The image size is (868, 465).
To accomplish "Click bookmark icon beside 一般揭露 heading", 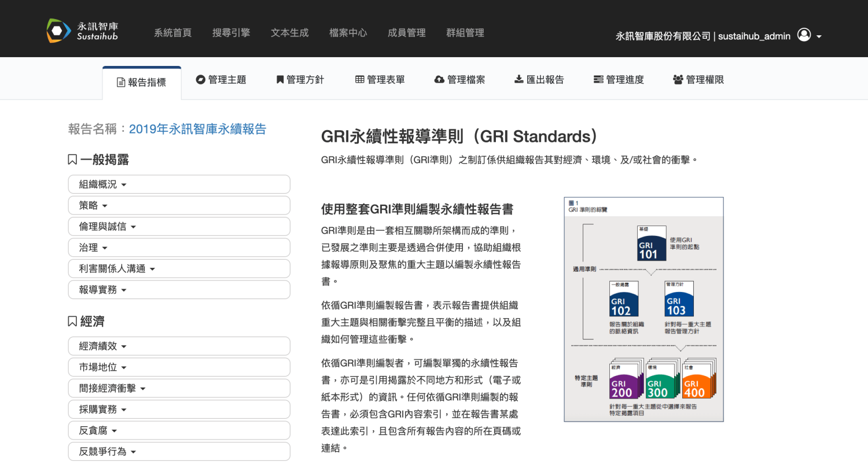I will pos(72,160).
